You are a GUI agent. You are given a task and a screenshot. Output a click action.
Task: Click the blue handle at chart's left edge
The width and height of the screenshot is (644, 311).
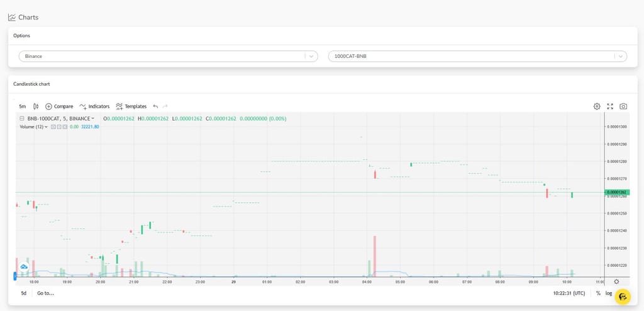[15, 276]
